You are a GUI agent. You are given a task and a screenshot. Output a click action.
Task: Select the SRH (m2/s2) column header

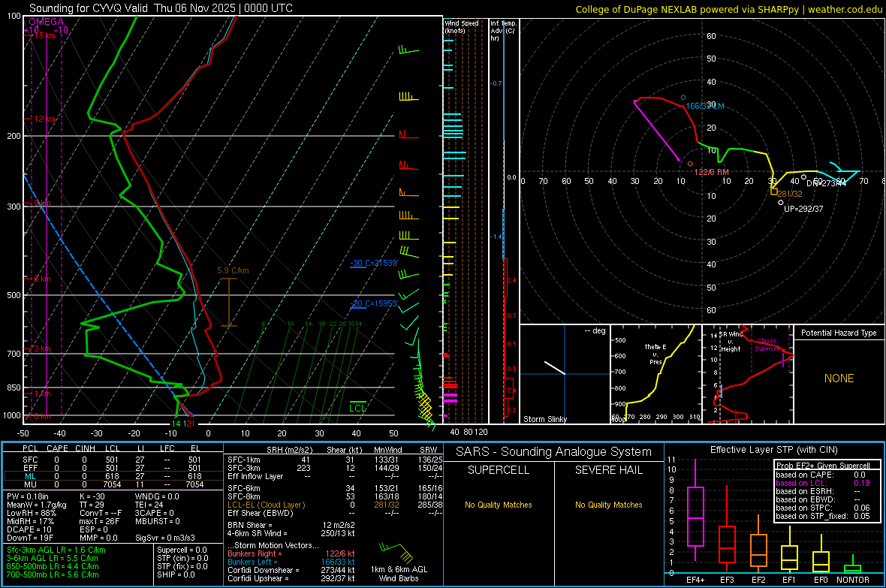[289, 450]
